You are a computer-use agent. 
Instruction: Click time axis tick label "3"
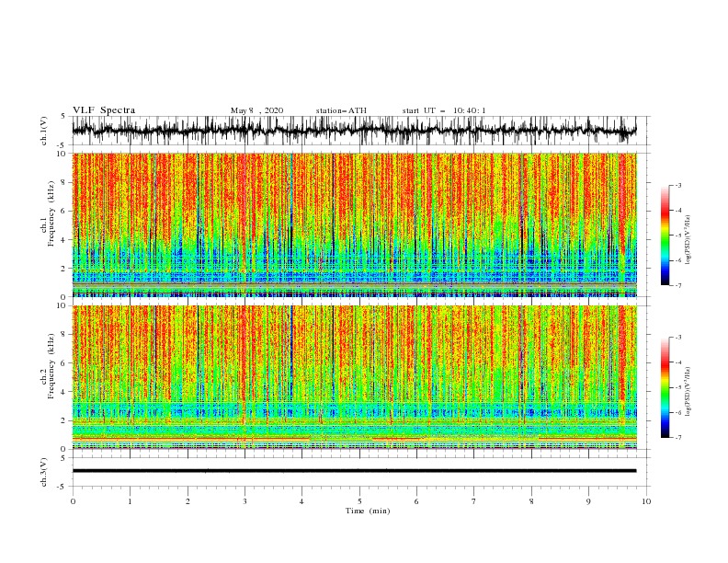(x=245, y=501)
